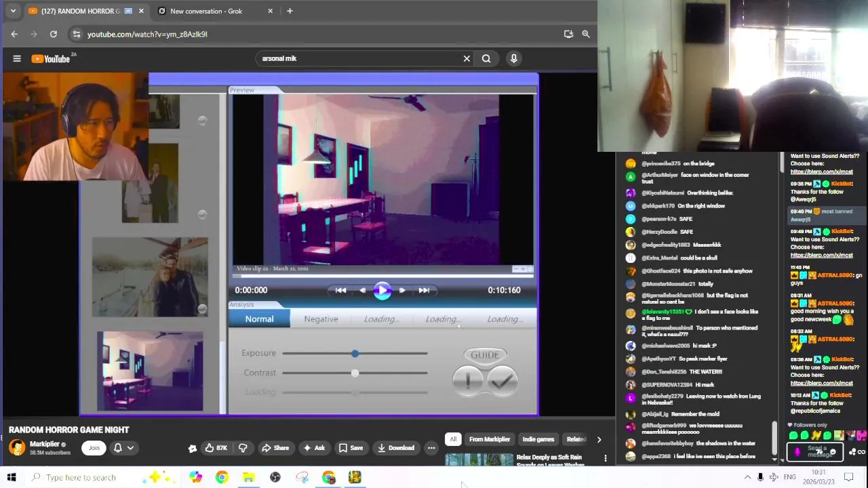View site information beside the URL

(x=77, y=34)
